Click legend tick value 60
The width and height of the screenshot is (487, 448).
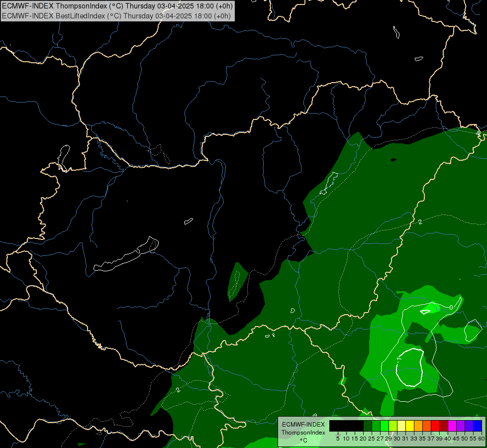(482, 439)
